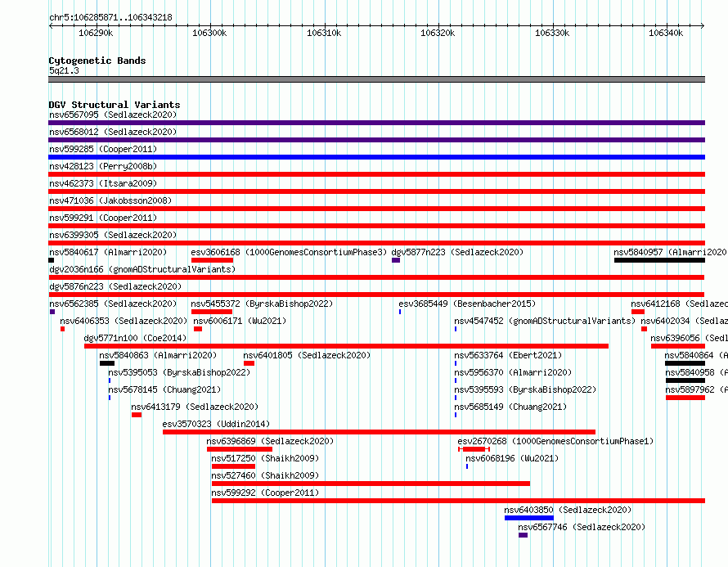Open variant nsv428123 (Perry2008b)

(x=103, y=166)
